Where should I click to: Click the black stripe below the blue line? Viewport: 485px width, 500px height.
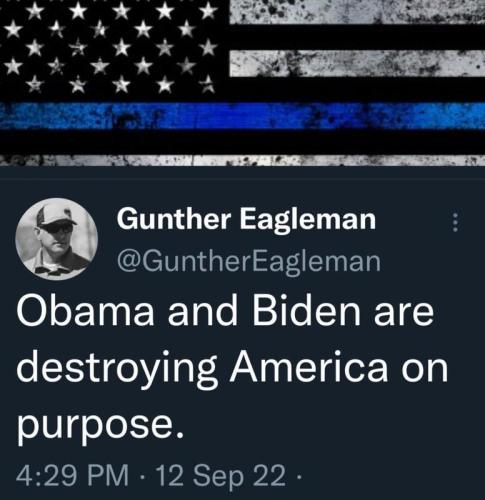242,142
